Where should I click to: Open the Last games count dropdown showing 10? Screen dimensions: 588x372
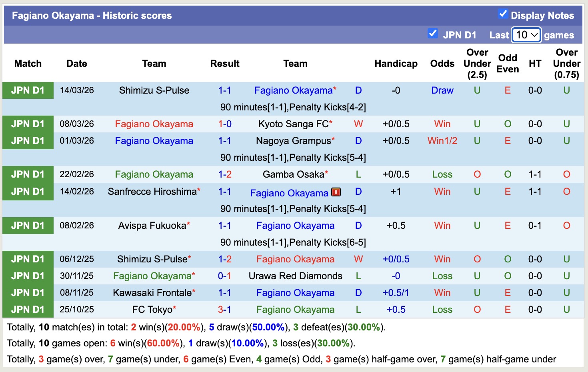(526, 35)
